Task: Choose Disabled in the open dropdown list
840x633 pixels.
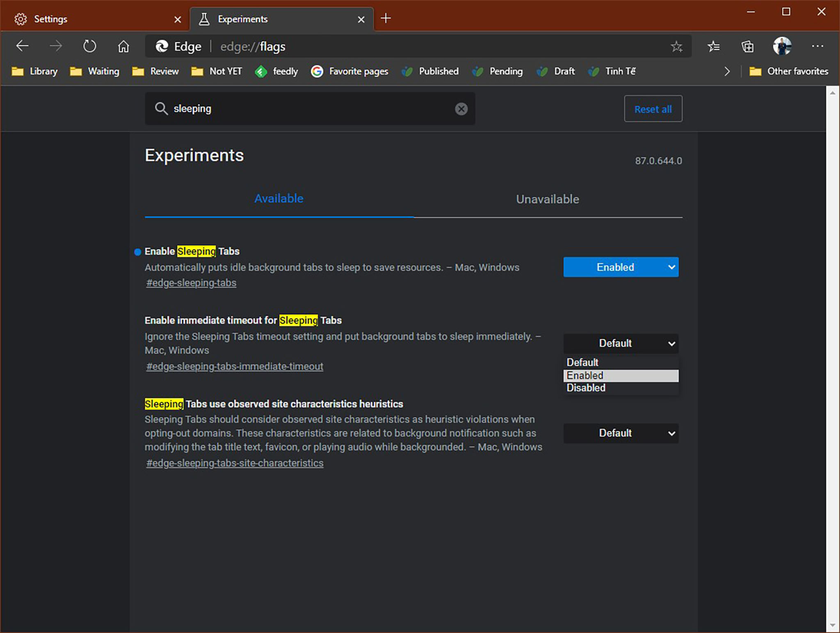Action: click(x=620, y=388)
